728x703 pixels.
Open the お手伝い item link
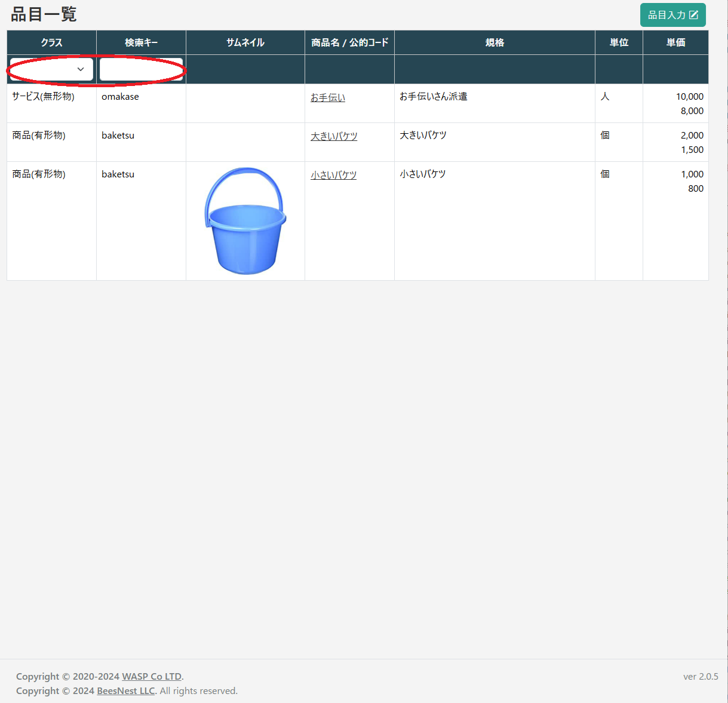pos(327,97)
